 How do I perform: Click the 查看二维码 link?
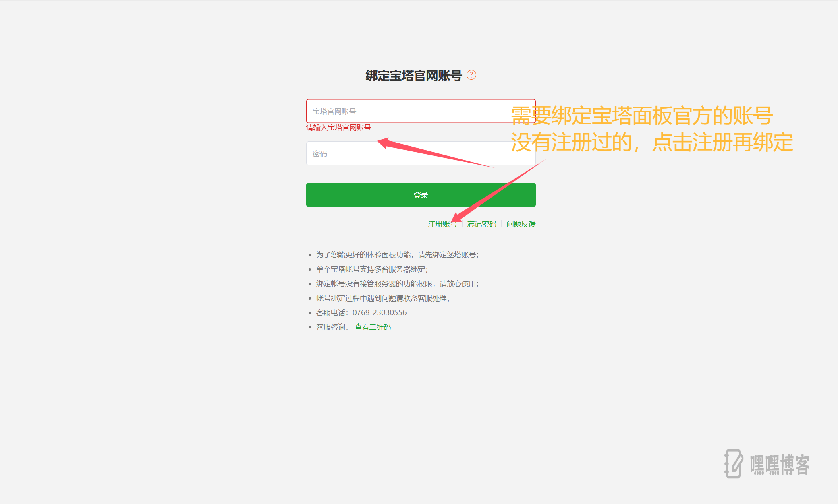coord(372,327)
